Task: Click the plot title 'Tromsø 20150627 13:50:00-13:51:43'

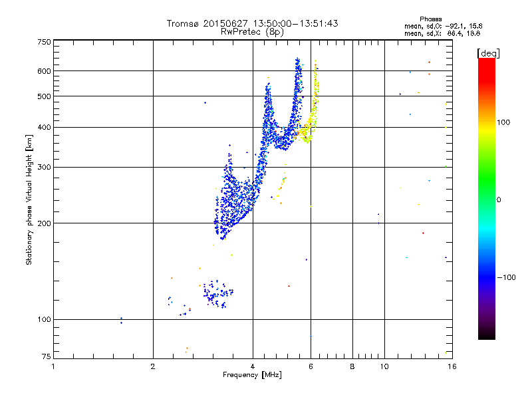Action: coord(252,23)
